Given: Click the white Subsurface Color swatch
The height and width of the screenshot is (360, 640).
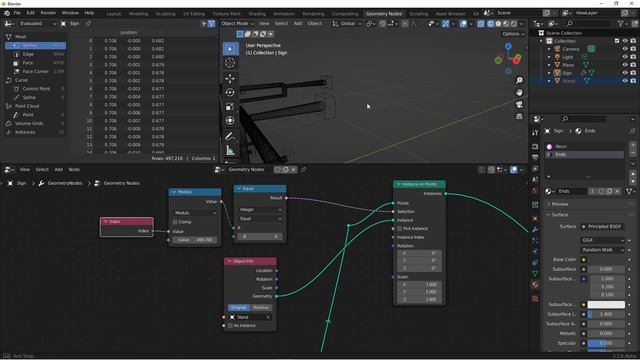Looking at the screenshot, I should point(606,304).
